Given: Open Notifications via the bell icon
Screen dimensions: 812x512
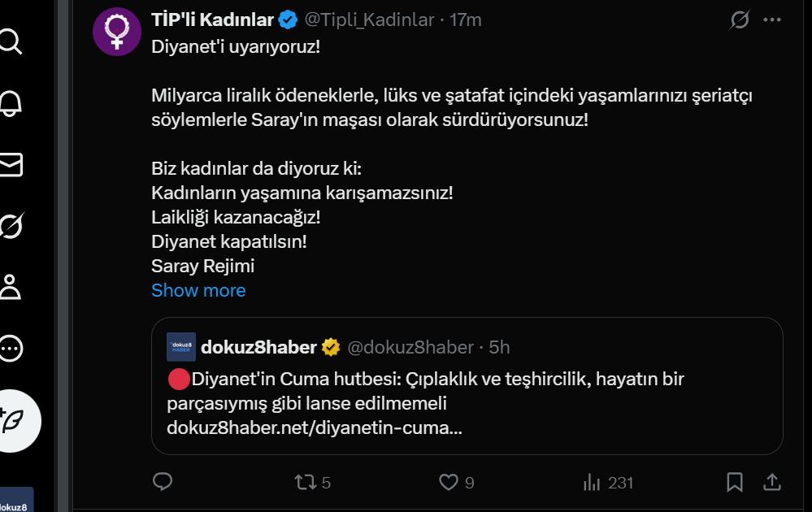Looking at the screenshot, I should click(11, 104).
